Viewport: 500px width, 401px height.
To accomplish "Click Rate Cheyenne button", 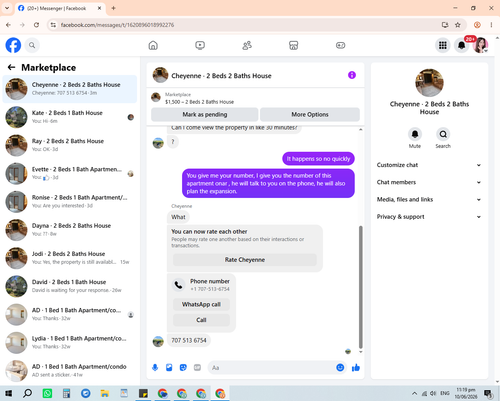I will coord(245,260).
